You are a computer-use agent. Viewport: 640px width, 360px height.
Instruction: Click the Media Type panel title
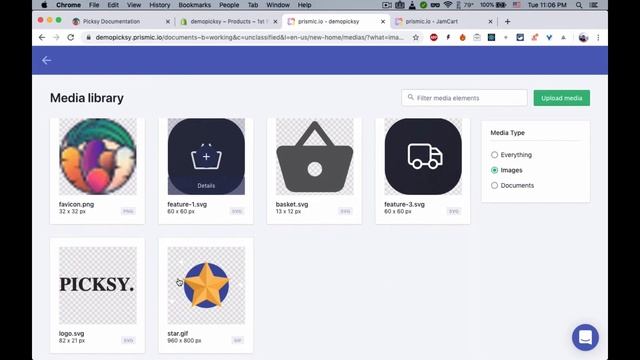click(507, 133)
